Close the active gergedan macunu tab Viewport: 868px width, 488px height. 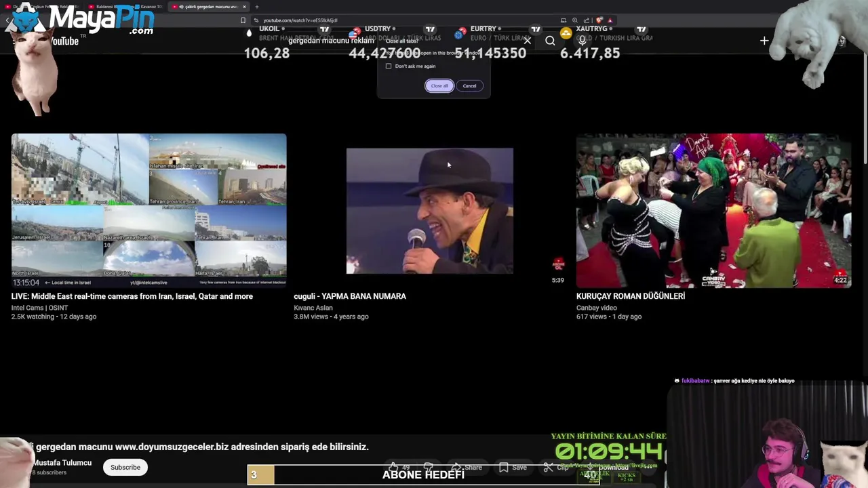point(244,7)
